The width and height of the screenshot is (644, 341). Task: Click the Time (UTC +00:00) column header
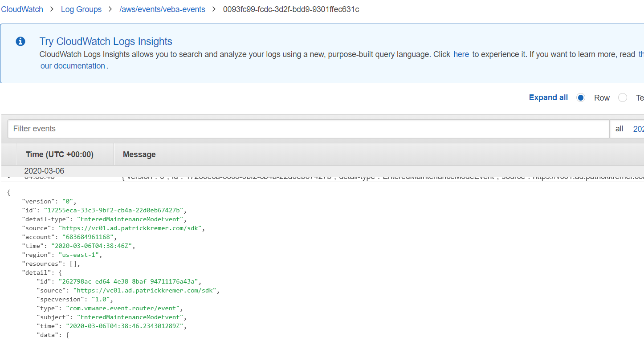tap(60, 154)
